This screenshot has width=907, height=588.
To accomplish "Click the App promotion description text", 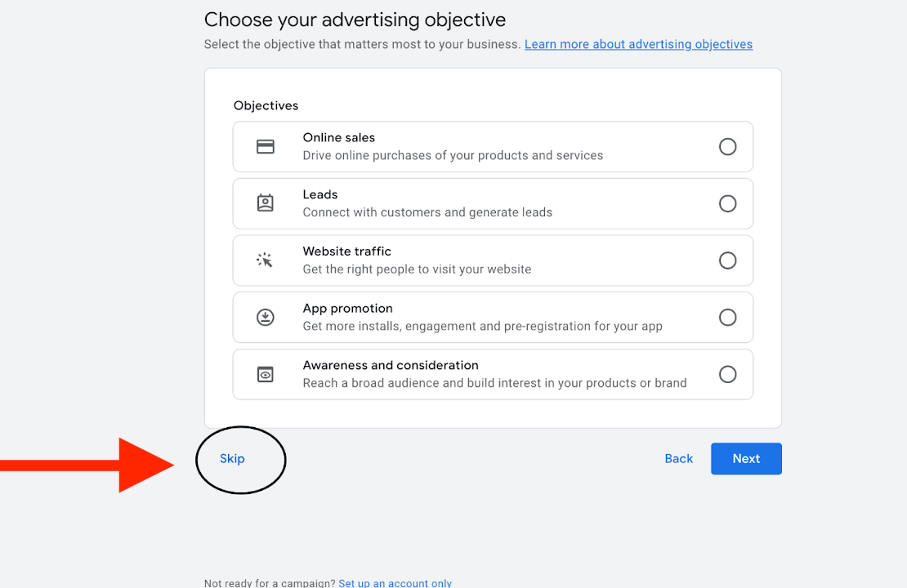I will coord(482,326).
